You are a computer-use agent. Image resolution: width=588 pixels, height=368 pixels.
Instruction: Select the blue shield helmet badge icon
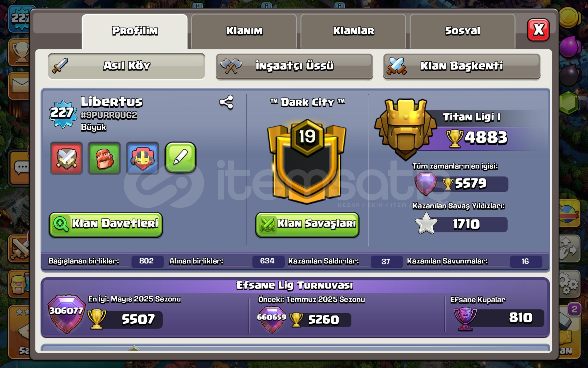tap(142, 158)
